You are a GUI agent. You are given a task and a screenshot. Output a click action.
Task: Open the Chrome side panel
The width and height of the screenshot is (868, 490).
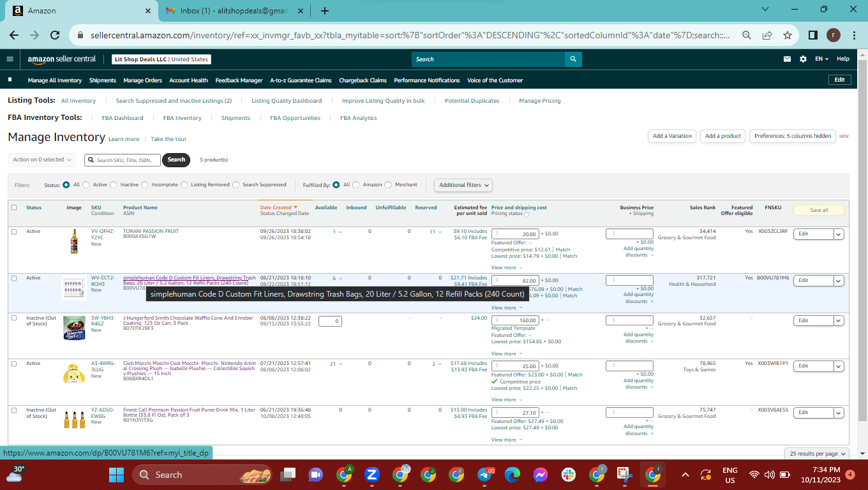(x=813, y=36)
